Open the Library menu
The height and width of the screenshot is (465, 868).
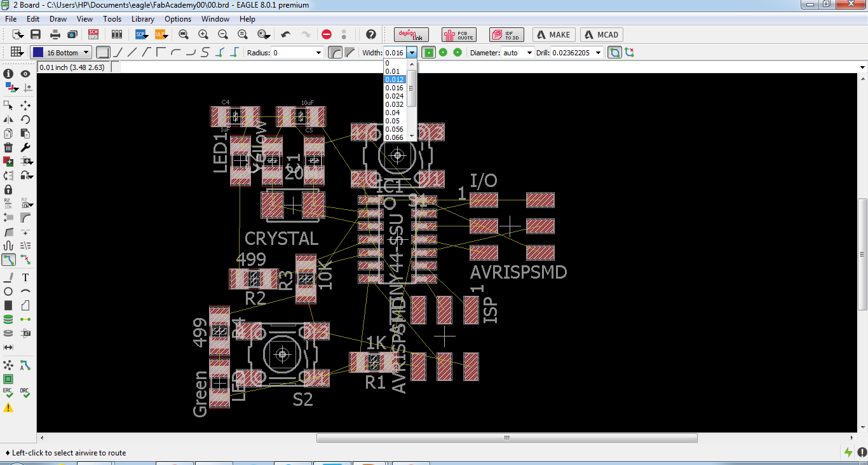click(x=143, y=19)
